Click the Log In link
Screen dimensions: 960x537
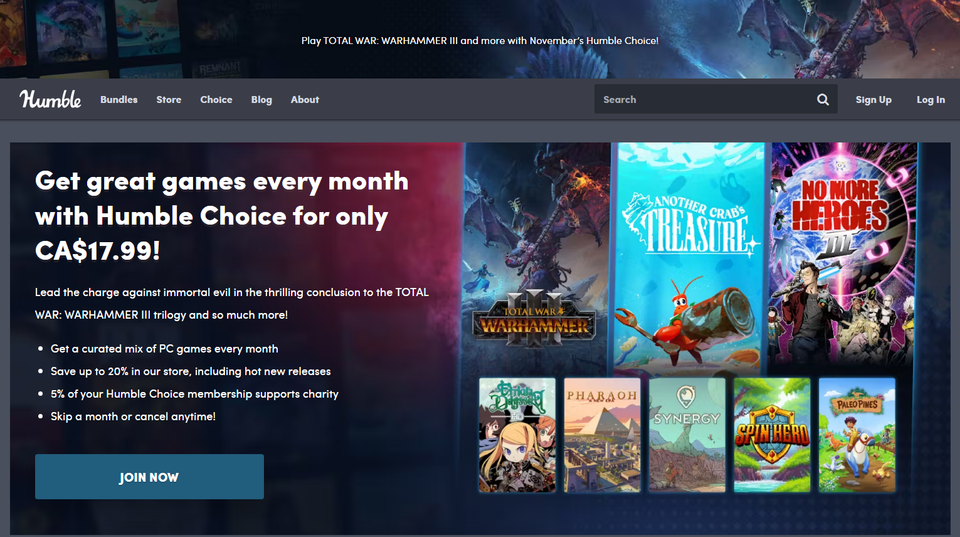pos(930,99)
